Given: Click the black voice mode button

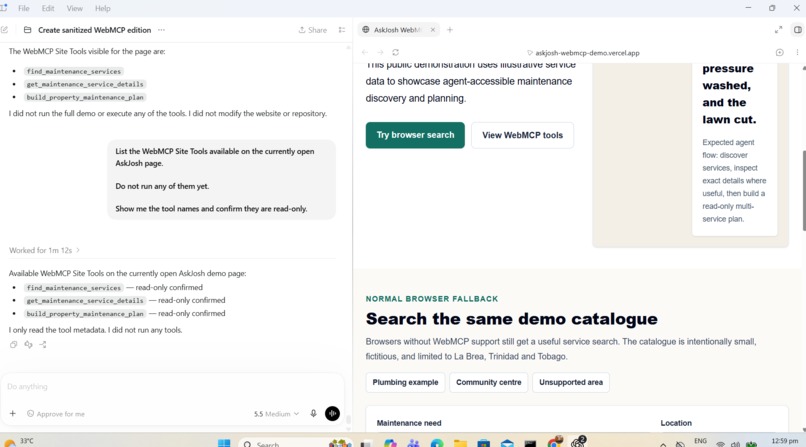Looking at the screenshot, I should pos(332,414).
